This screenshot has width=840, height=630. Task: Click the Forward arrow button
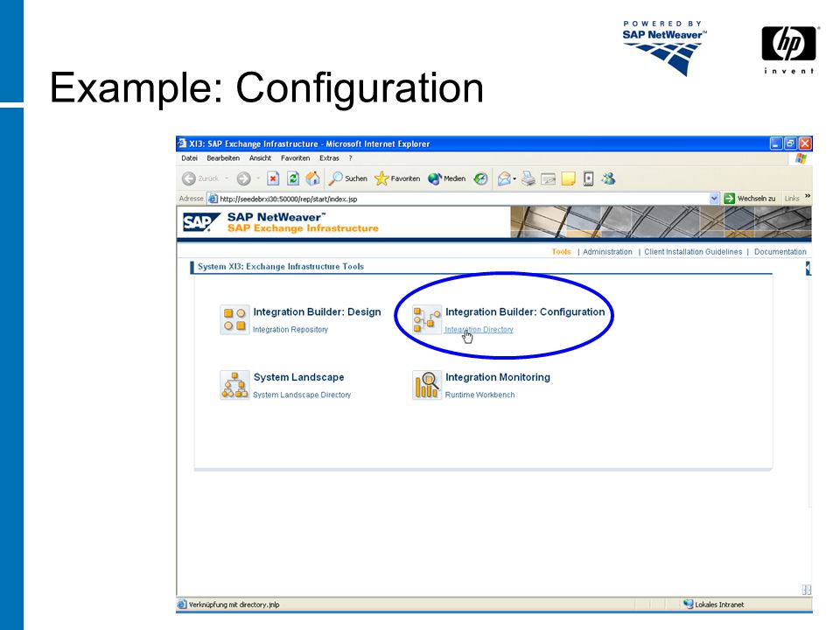[x=244, y=178]
